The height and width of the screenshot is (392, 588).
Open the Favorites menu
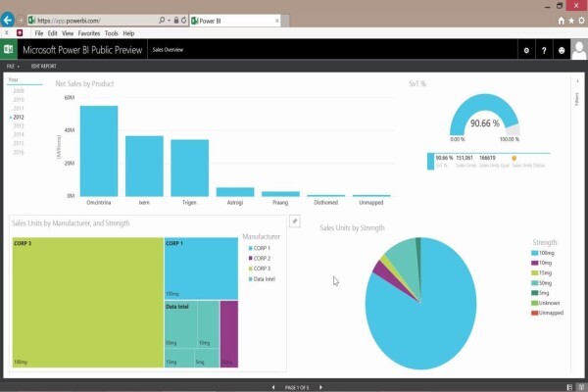point(89,33)
